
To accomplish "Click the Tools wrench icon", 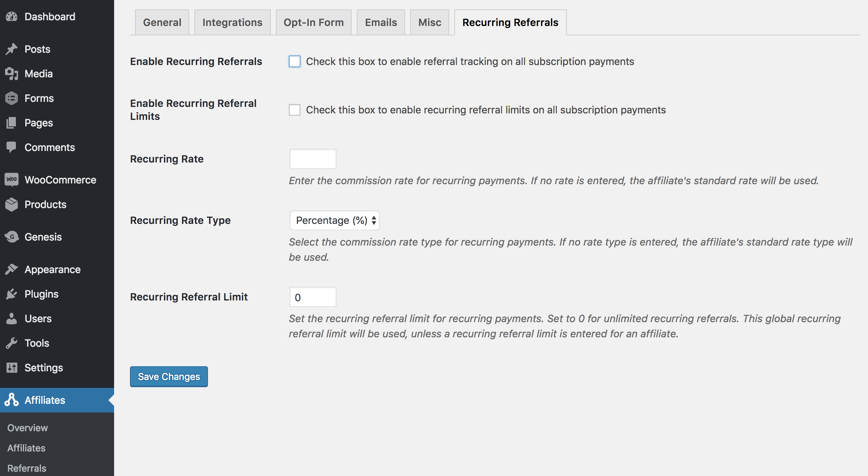I will point(12,343).
